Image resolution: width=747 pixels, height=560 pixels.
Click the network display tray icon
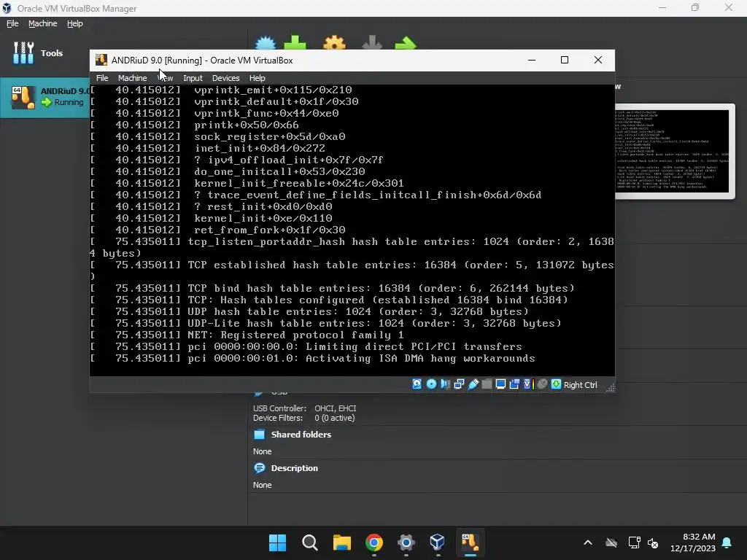click(x=634, y=542)
